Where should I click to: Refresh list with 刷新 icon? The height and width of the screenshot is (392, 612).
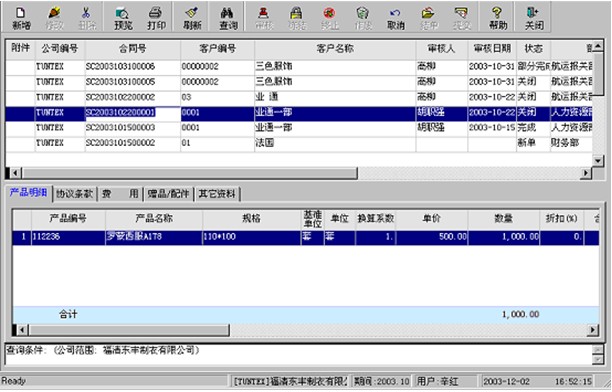tap(192, 18)
